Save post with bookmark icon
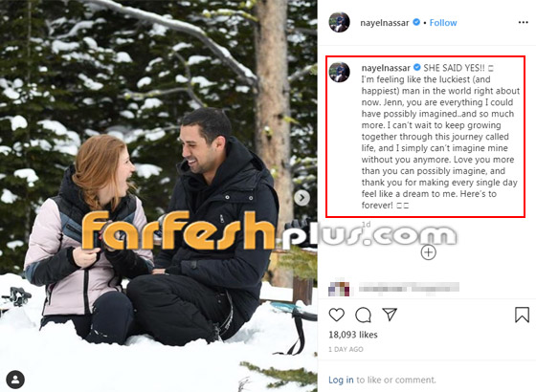This screenshot has height=392, width=536. (522, 315)
